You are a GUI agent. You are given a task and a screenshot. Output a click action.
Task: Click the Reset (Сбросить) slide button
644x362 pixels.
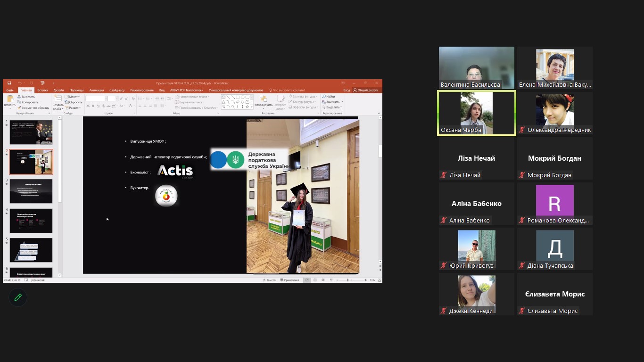coord(73,102)
